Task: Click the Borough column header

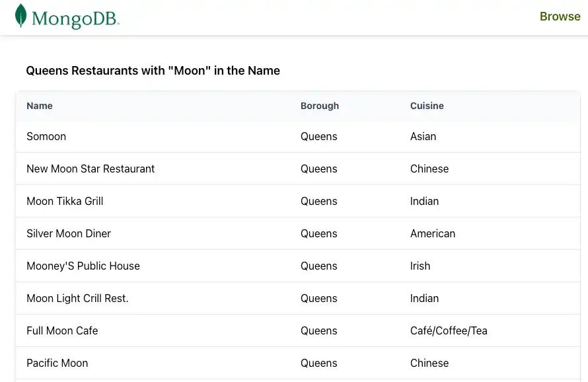Action: 320,106
